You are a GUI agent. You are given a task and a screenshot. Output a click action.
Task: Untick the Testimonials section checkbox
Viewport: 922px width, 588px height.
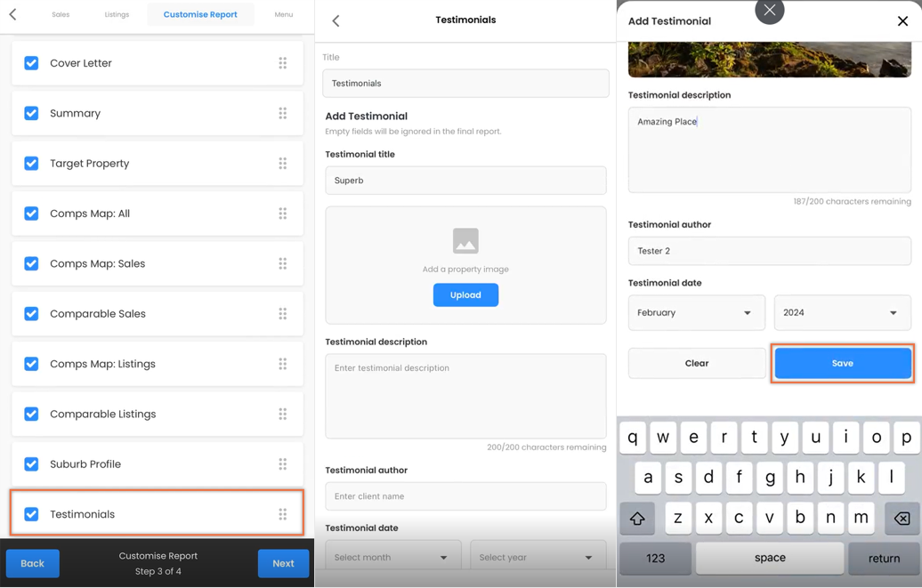[x=31, y=514]
